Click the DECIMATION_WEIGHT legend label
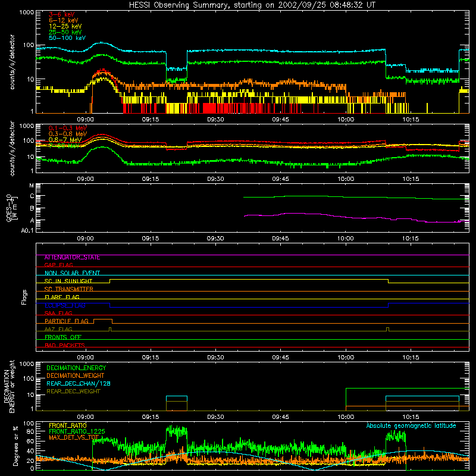476x476 pixels. (76, 375)
